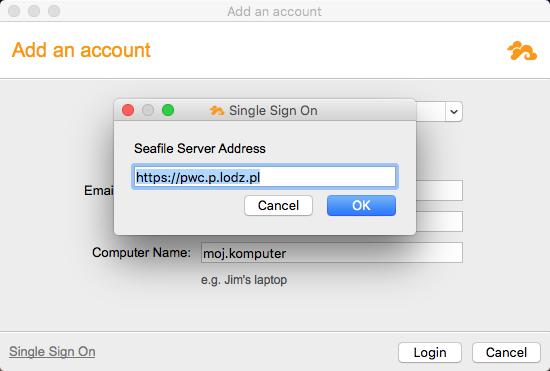The height and width of the screenshot is (371, 550).
Task: Dismiss the Single Sign On dialog via Cancel
Action: point(279,205)
